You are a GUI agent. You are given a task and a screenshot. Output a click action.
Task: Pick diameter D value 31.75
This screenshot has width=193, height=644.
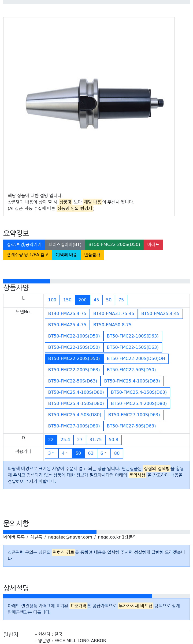(96, 440)
